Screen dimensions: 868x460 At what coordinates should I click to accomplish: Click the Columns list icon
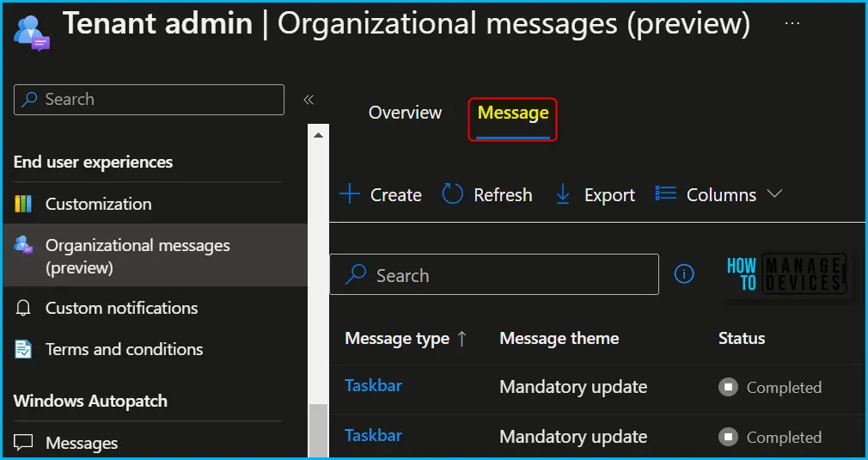(x=665, y=193)
